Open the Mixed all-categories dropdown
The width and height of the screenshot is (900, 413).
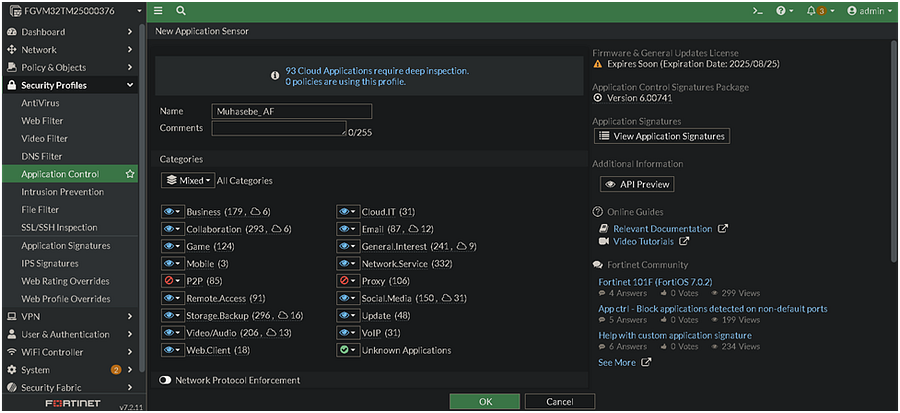(x=188, y=180)
